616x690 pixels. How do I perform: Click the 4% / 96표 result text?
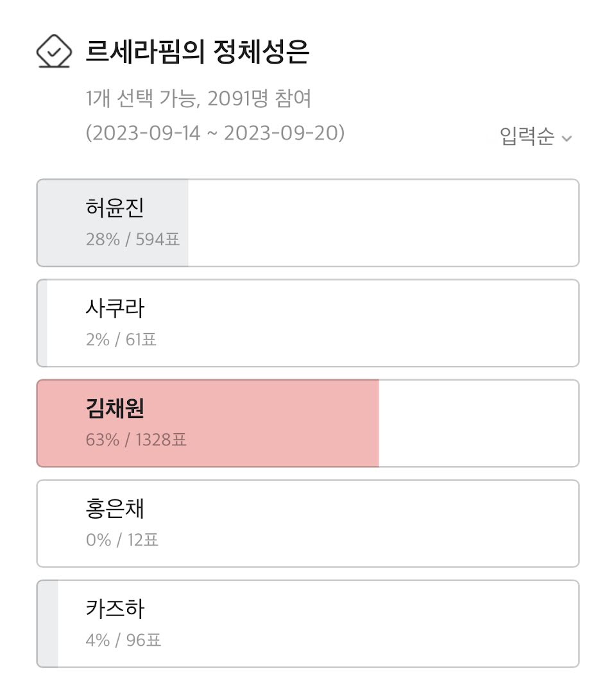pyautogui.click(x=124, y=641)
